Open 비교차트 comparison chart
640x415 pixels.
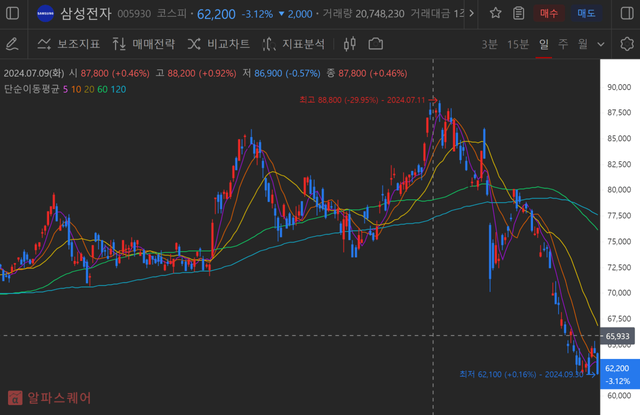click(x=217, y=45)
